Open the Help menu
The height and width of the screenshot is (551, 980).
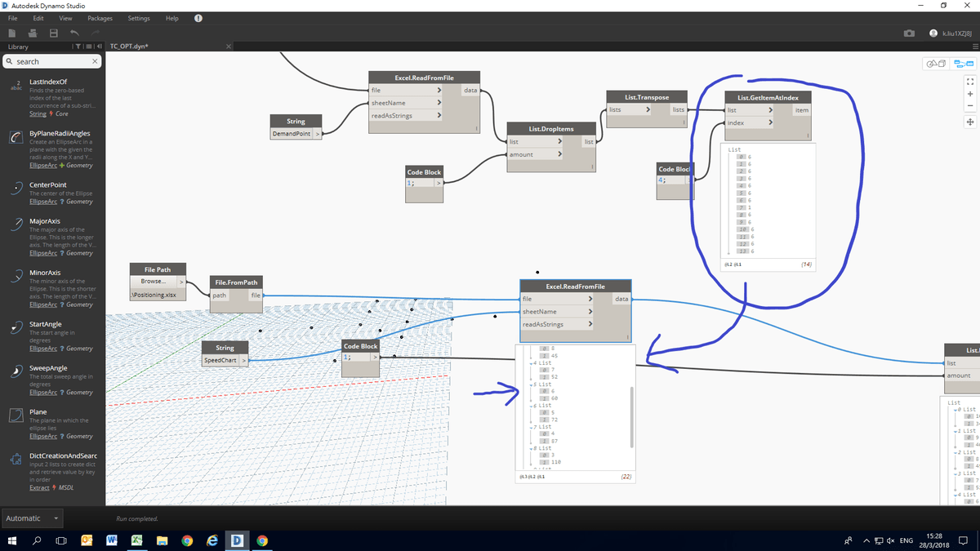tap(171, 18)
